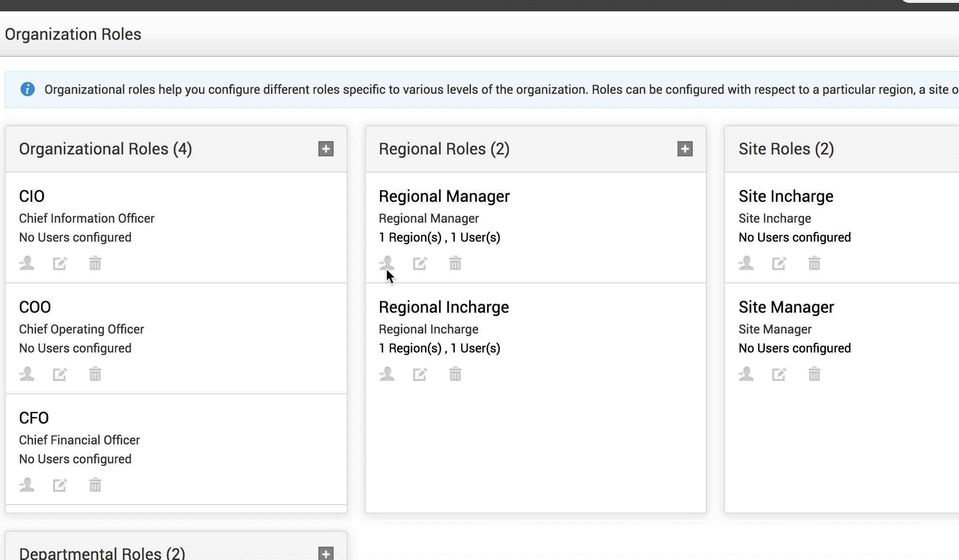Image resolution: width=959 pixels, height=560 pixels.
Task: Edit the Regional Manager role
Action: [x=420, y=263]
